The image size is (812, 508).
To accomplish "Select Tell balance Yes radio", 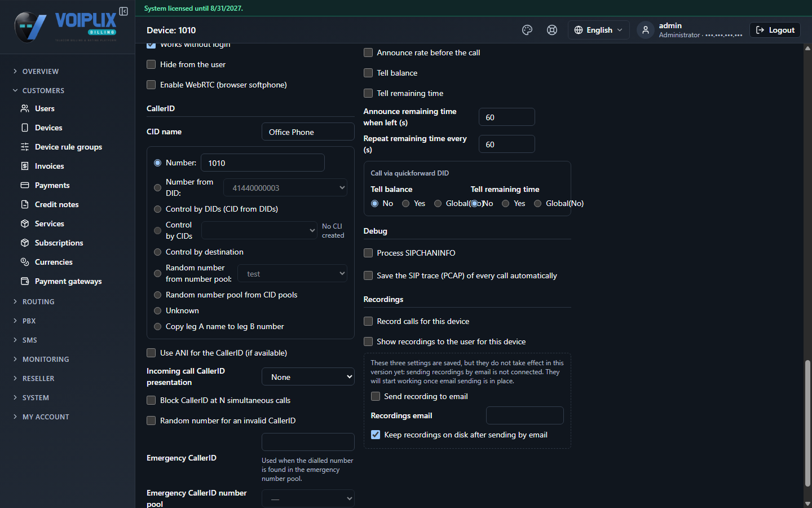I will [406, 203].
